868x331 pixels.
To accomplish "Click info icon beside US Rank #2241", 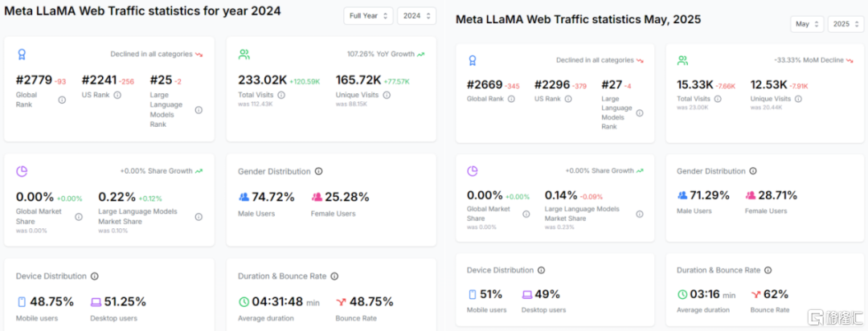I will coord(117,96).
